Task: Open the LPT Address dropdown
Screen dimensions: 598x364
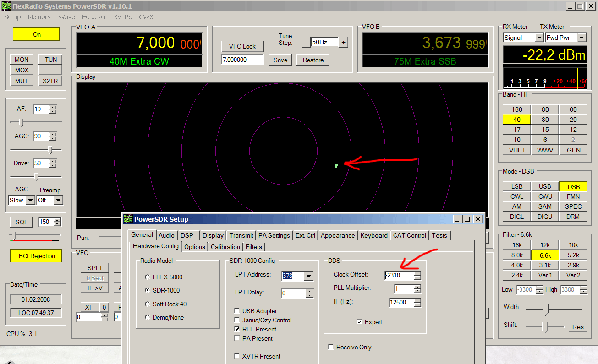Action: 308,276
